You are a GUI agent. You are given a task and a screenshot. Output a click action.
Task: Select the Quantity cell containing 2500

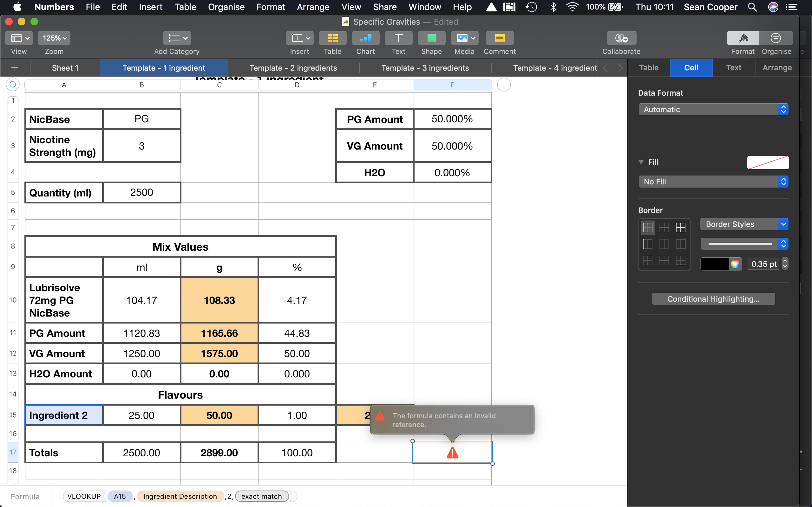tap(141, 192)
